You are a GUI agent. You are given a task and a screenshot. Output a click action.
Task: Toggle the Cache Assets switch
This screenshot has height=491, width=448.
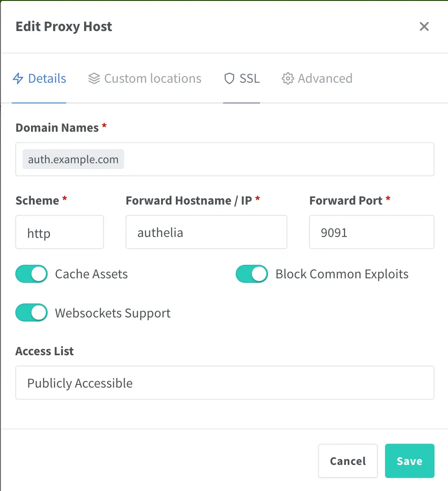tap(31, 274)
